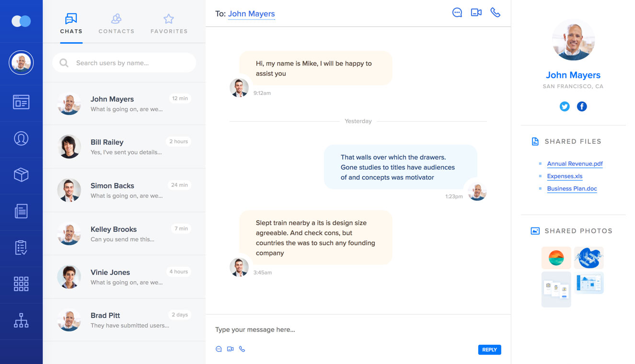
Task: Open the checklist clipboard icon in sidebar
Action: (21, 248)
